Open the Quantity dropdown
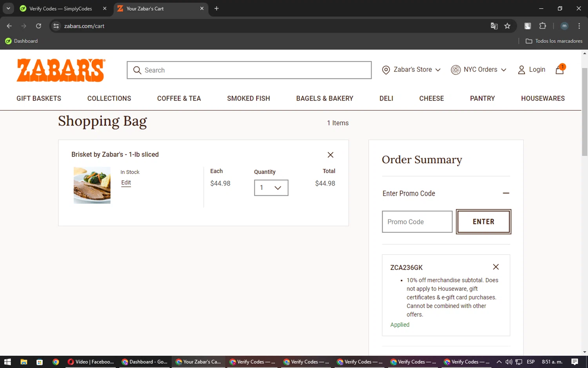 (x=271, y=188)
